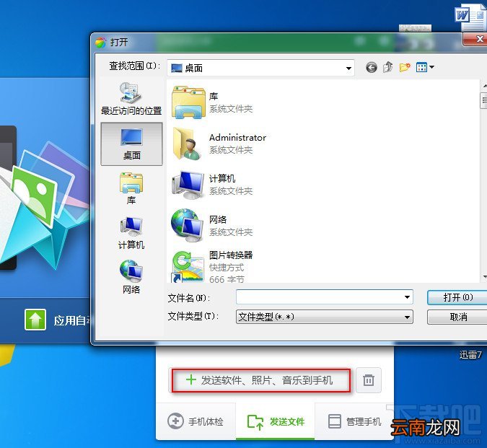The width and height of the screenshot is (487, 448).
Task: Create a new folder icon
Action: pos(405,67)
